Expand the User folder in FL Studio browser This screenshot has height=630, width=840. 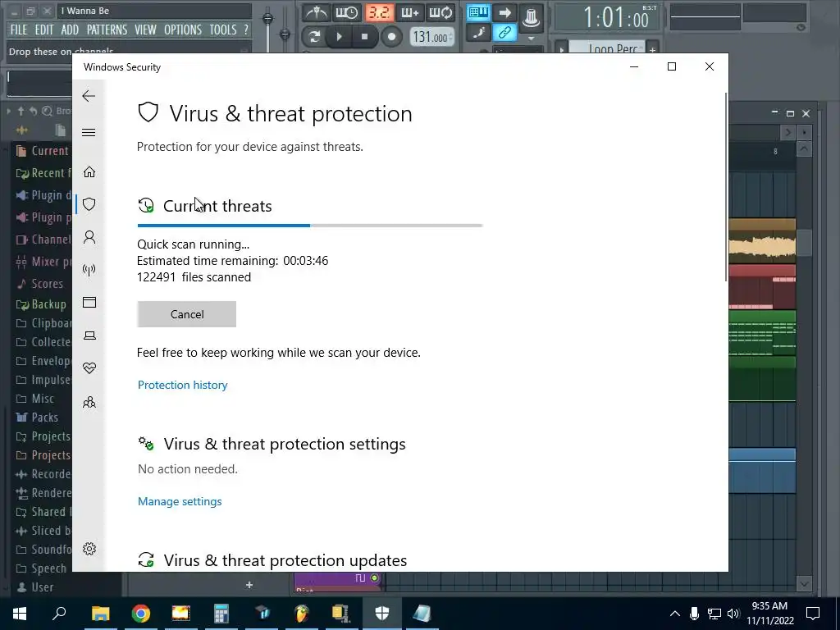(36, 587)
